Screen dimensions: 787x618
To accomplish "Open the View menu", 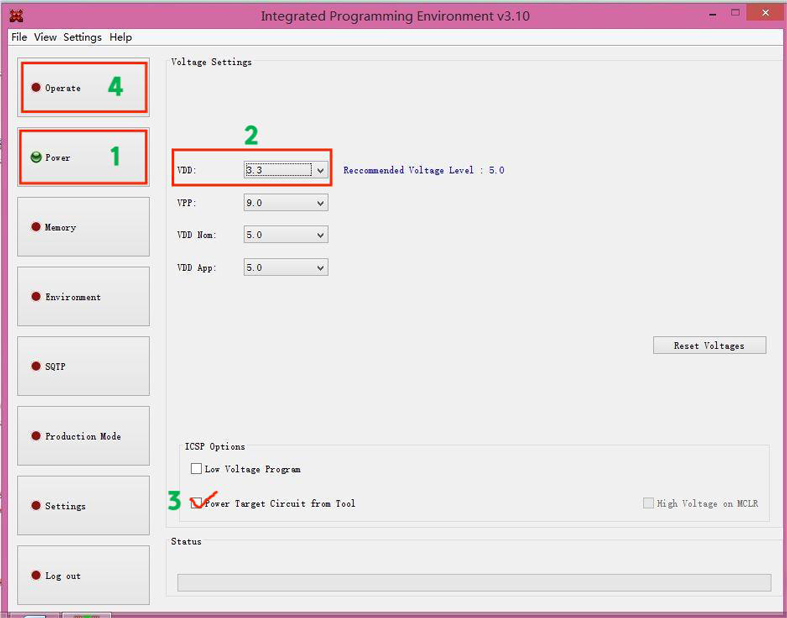I will [45, 37].
